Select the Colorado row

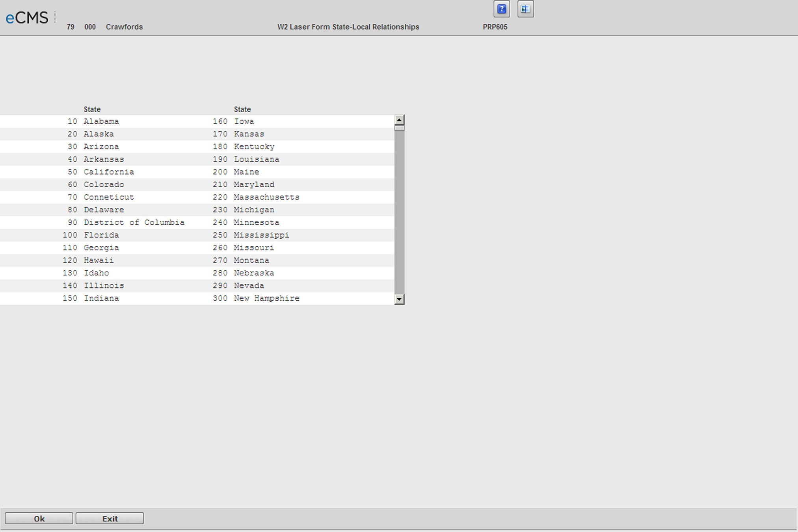click(104, 184)
